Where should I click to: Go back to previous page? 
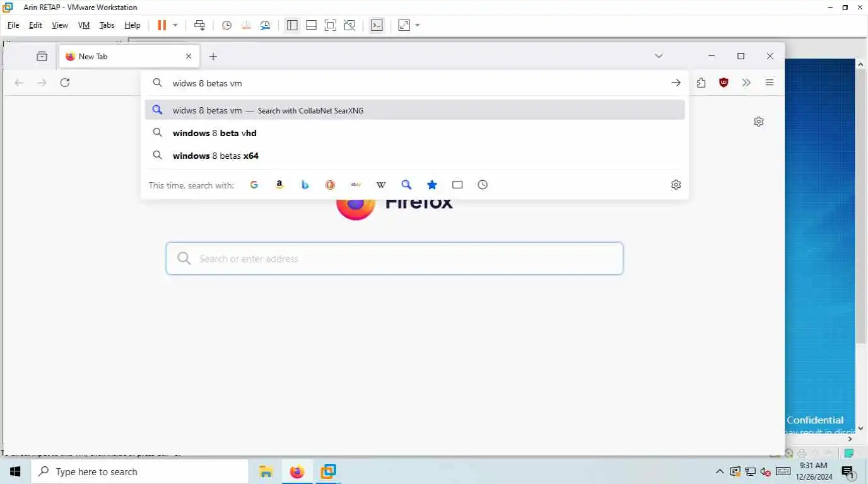[19, 83]
